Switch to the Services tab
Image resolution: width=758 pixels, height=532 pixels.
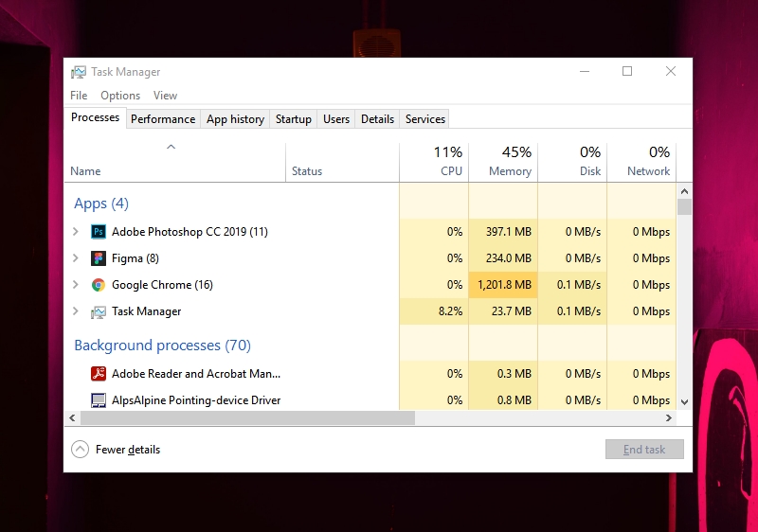pyautogui.click(x=424, y=119)
